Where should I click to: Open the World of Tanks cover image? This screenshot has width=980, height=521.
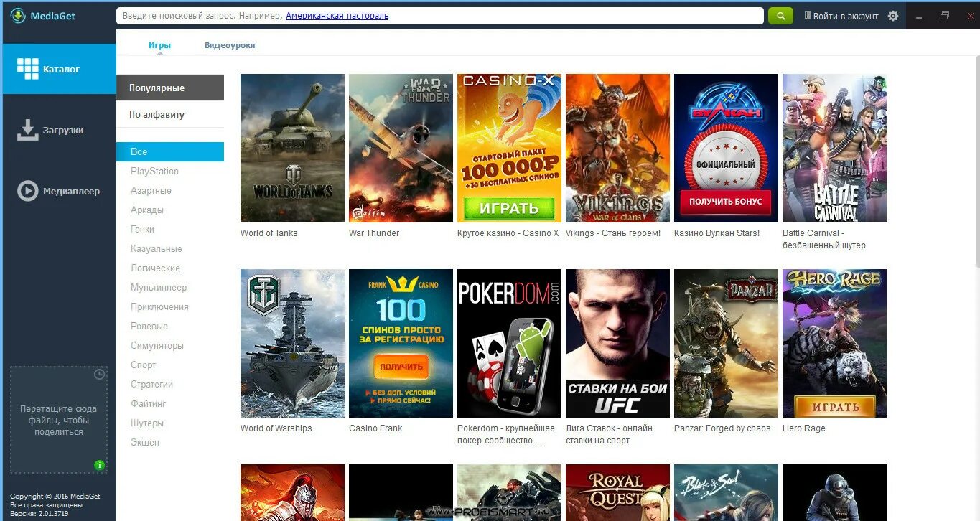pyautogui.click(x=292, y=148)
